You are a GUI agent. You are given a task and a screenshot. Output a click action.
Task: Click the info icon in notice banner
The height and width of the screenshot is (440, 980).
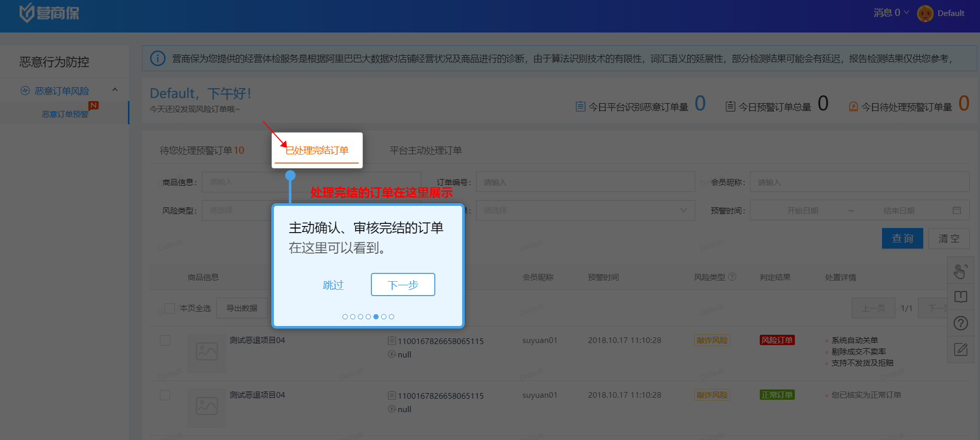pos(158,58)
